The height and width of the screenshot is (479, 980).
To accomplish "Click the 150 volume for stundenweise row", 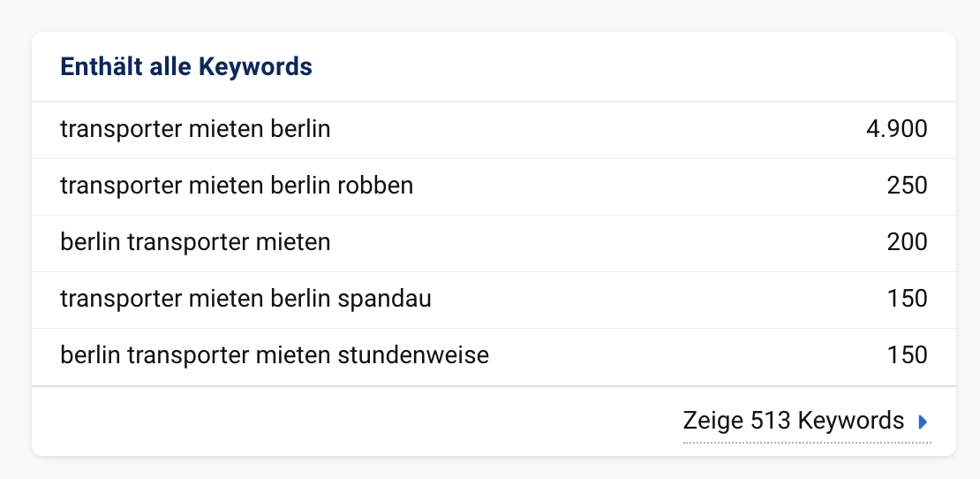I will click(907, 355).
